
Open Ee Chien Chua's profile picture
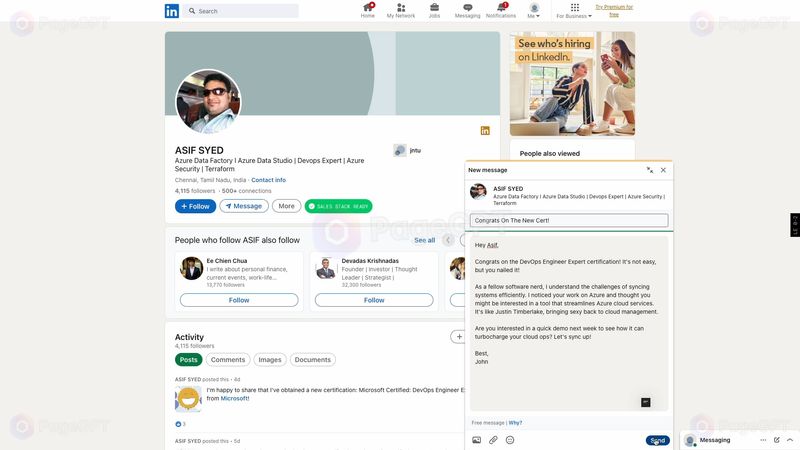(x=191, y=268)
